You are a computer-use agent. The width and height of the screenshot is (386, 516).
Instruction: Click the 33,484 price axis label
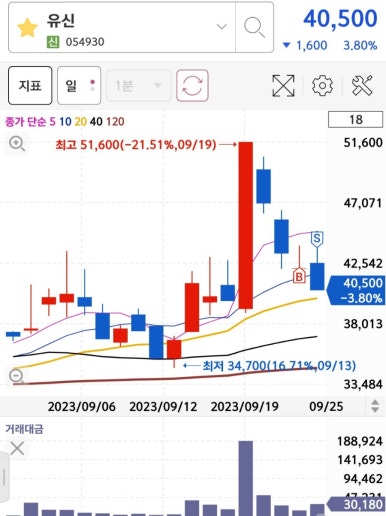click(363, 384)
